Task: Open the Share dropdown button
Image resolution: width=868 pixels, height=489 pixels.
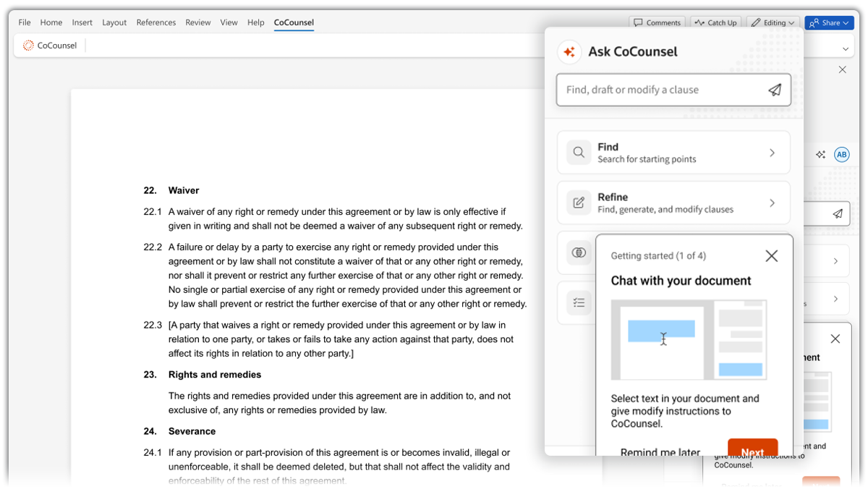Action: [830, 22]
